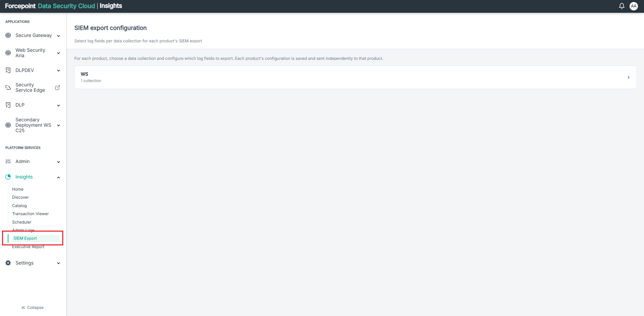This screenshot has height=316, width=644.
Task: Click the '1 collection' text
Action: (x=91, y=81)
